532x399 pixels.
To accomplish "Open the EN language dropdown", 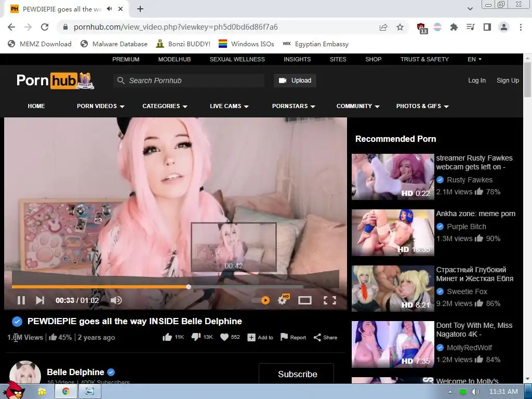I will click(474, 59).
